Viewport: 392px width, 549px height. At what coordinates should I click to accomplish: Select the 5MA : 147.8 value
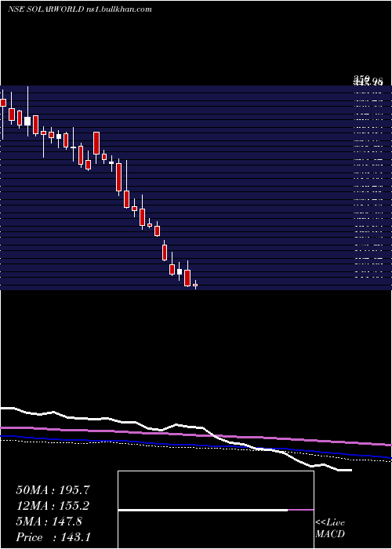(x=49, y=522)
